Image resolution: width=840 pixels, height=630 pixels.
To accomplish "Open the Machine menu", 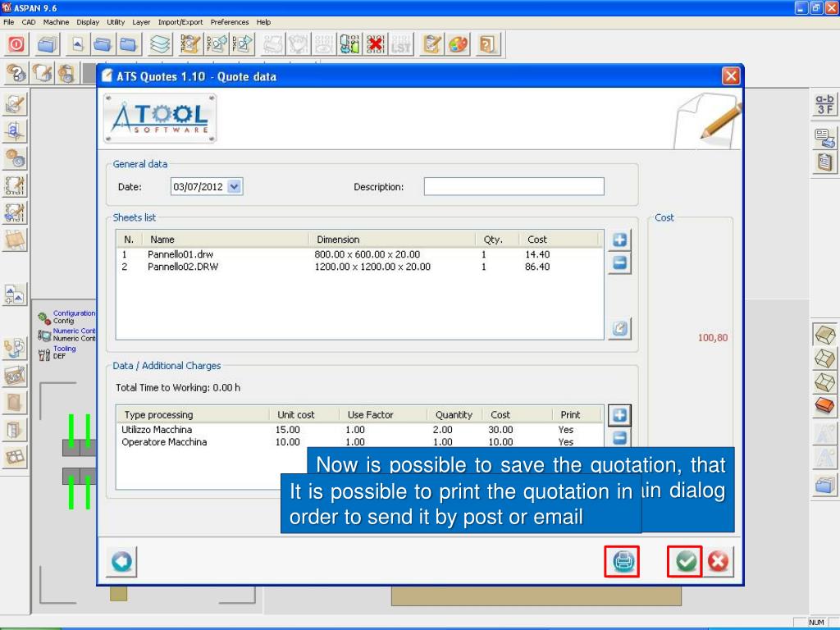I will pyautogui.click(x=57, y=22).
